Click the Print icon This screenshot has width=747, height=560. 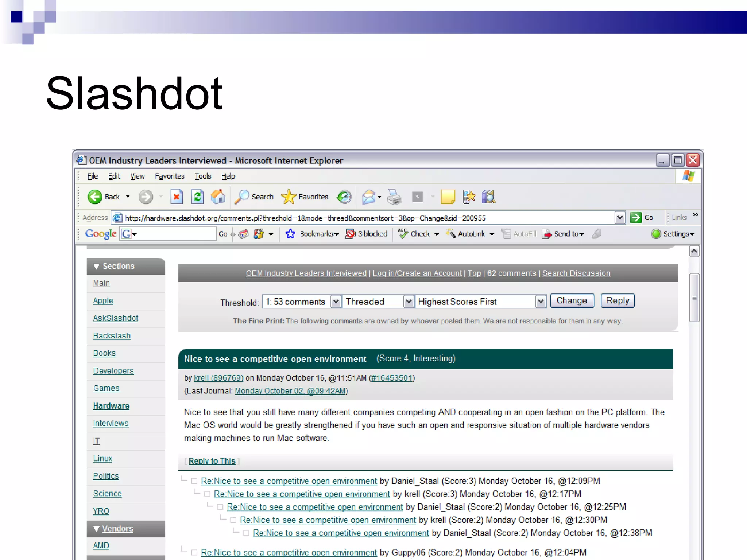point(394,197)
